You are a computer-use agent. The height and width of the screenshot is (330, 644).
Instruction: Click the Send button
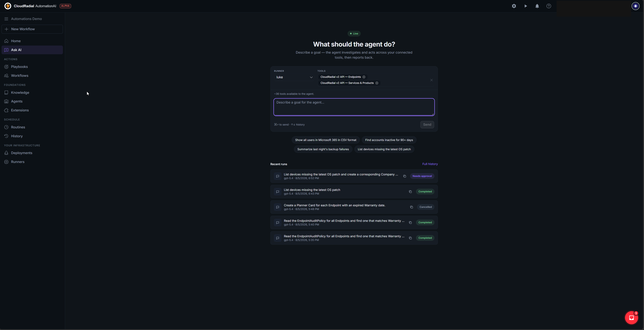click(x=427, y=125)
